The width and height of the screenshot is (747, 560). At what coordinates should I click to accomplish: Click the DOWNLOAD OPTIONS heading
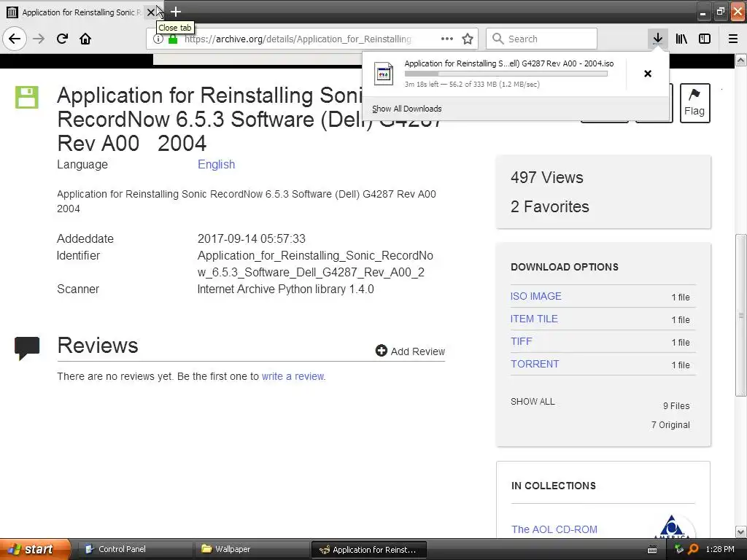tap(565, 267)
